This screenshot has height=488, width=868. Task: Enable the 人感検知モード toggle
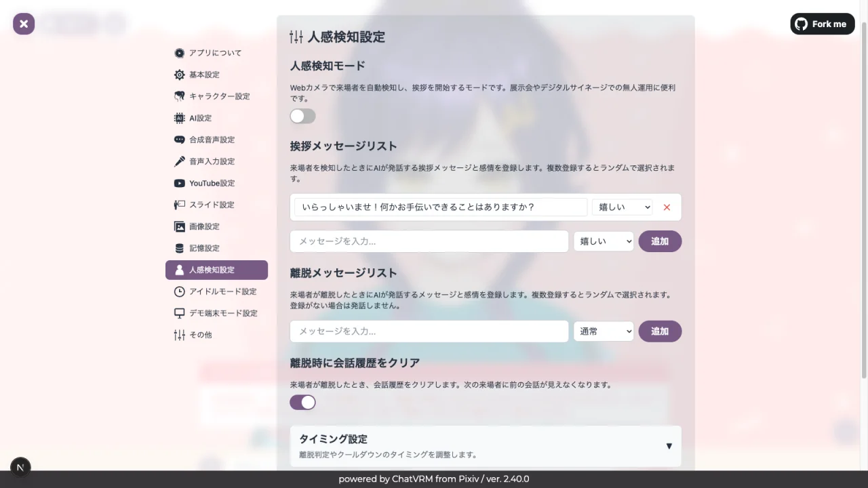(302, 116)
